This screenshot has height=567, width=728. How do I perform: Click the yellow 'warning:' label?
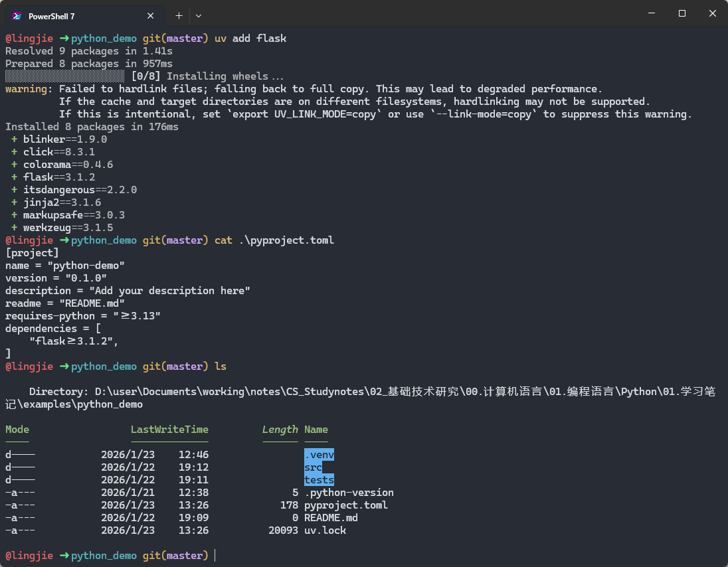point(29,88)
